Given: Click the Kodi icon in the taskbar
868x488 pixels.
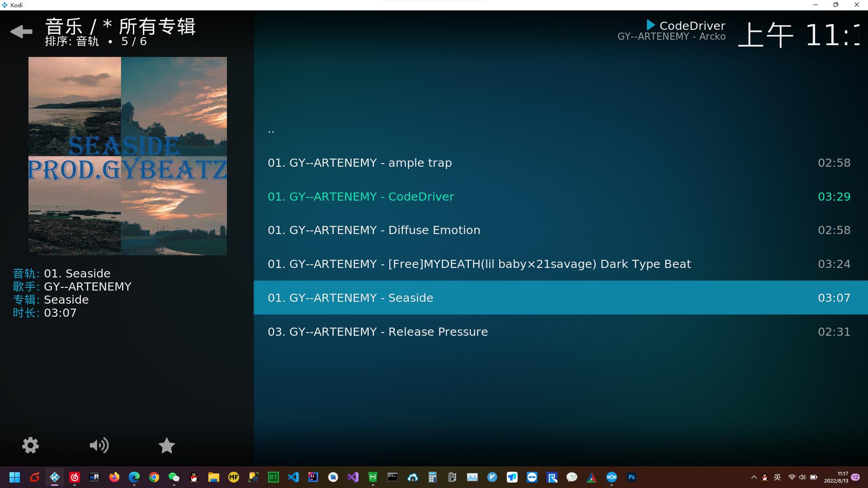Looking at the screenshot, I should 55,477.
